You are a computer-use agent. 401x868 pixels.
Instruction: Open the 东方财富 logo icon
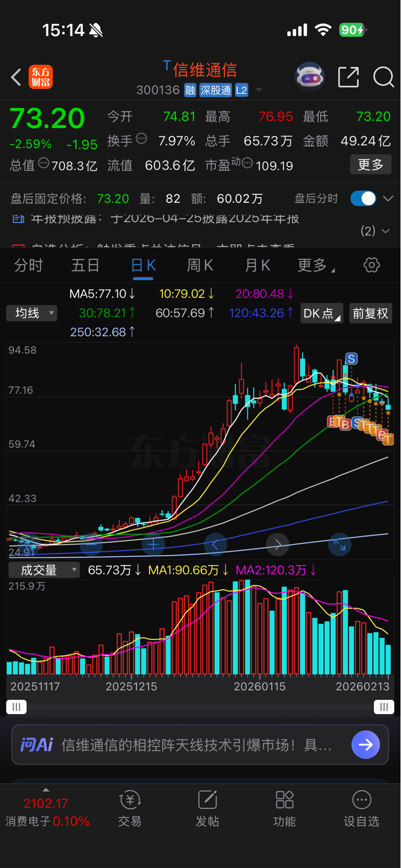tap(41, 77)
